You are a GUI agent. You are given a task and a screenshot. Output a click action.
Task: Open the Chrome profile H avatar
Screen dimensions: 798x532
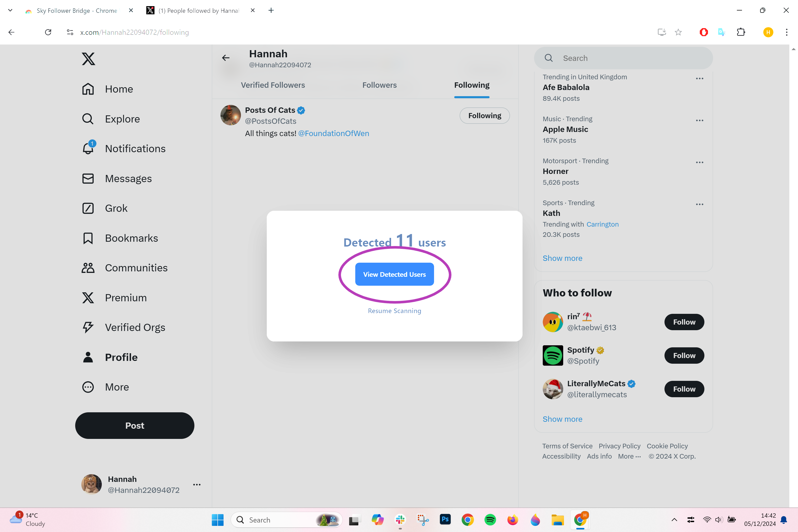coord(768,32)
